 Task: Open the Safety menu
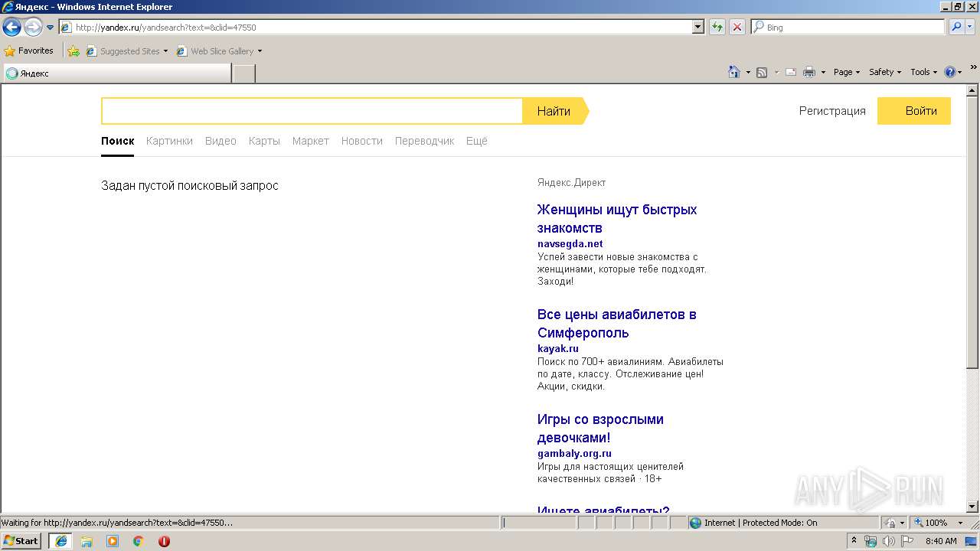point(885,72)
